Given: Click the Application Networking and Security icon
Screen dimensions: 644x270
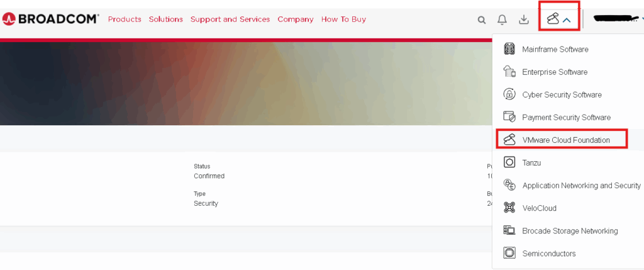Looking at the screenshot, I should (509, 185).
